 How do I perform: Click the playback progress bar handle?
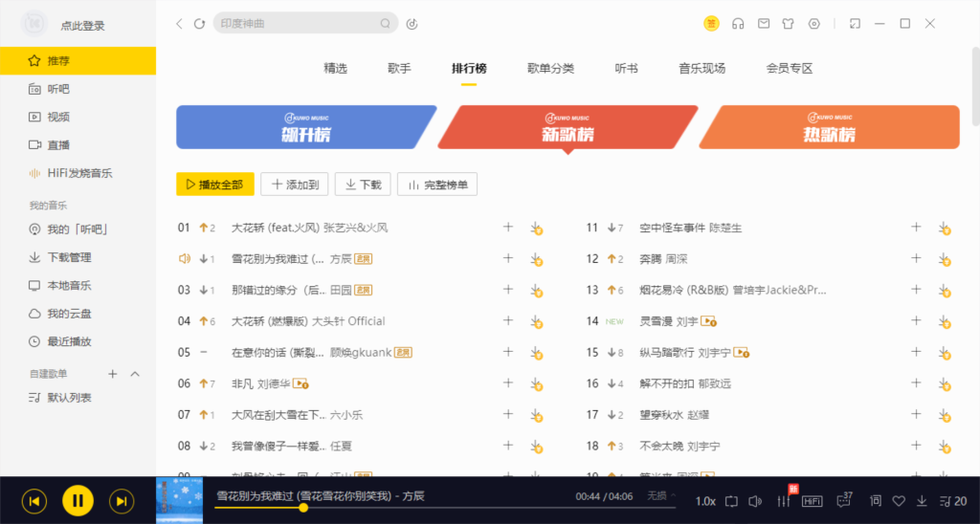(303, 508)
